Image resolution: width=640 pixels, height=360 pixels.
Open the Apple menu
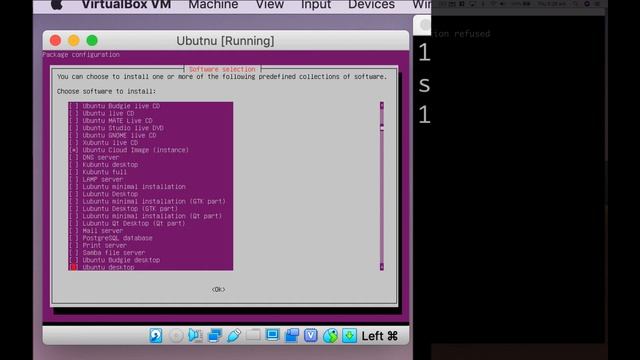coord(57,5)
